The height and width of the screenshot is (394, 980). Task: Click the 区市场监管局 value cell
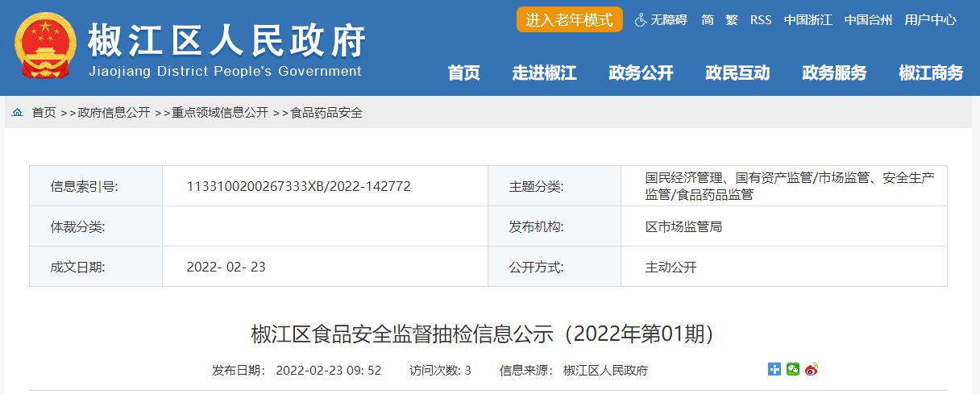point(784,226)
